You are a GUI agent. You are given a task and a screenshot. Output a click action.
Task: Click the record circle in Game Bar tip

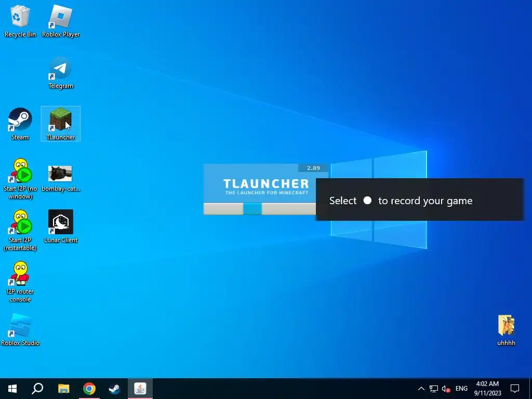point(367,201)
